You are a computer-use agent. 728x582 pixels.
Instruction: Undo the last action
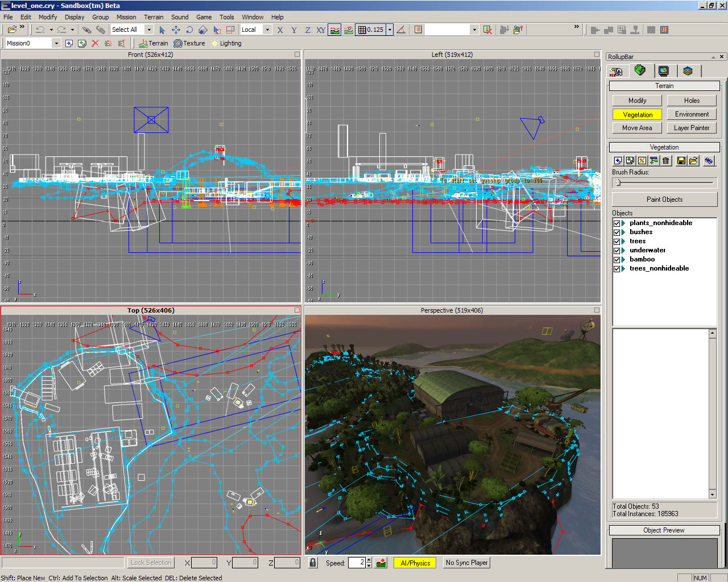point(40,30)
